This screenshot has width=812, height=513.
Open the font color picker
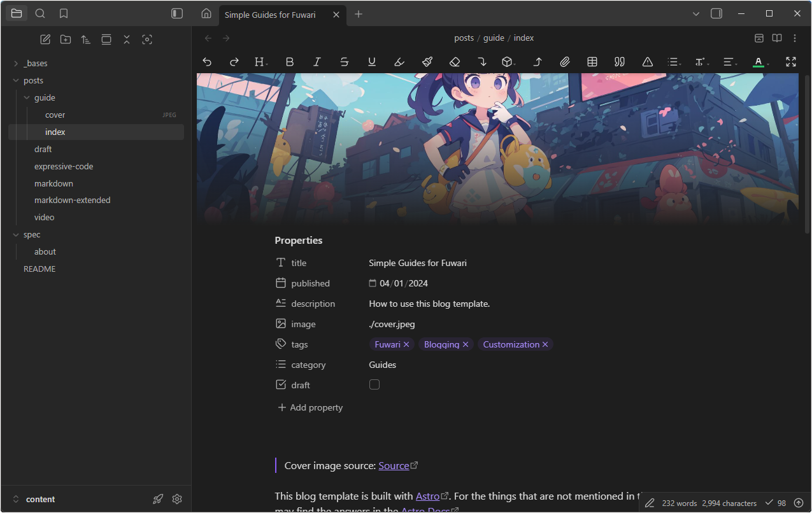(759, 62)
